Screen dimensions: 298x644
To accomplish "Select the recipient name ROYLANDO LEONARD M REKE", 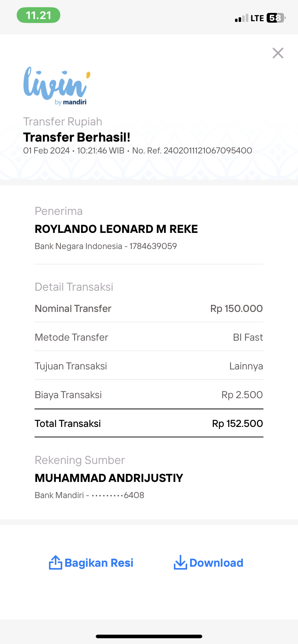I will [116, 229].
